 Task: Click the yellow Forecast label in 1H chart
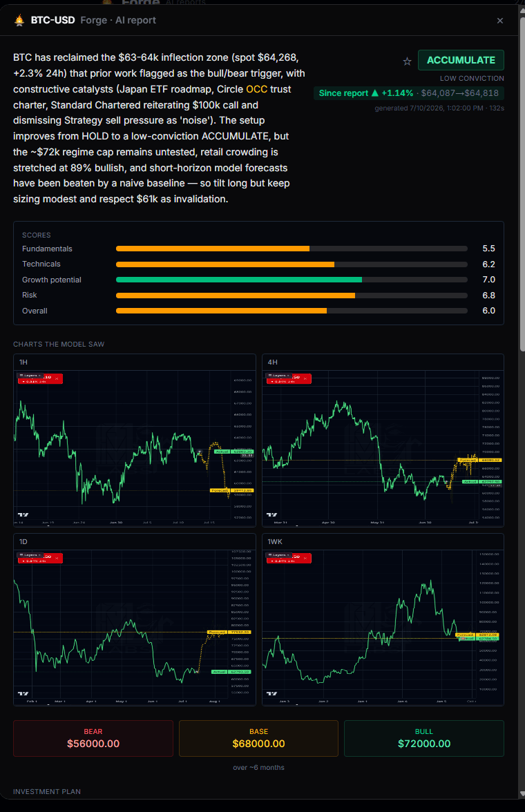(220, 490)
